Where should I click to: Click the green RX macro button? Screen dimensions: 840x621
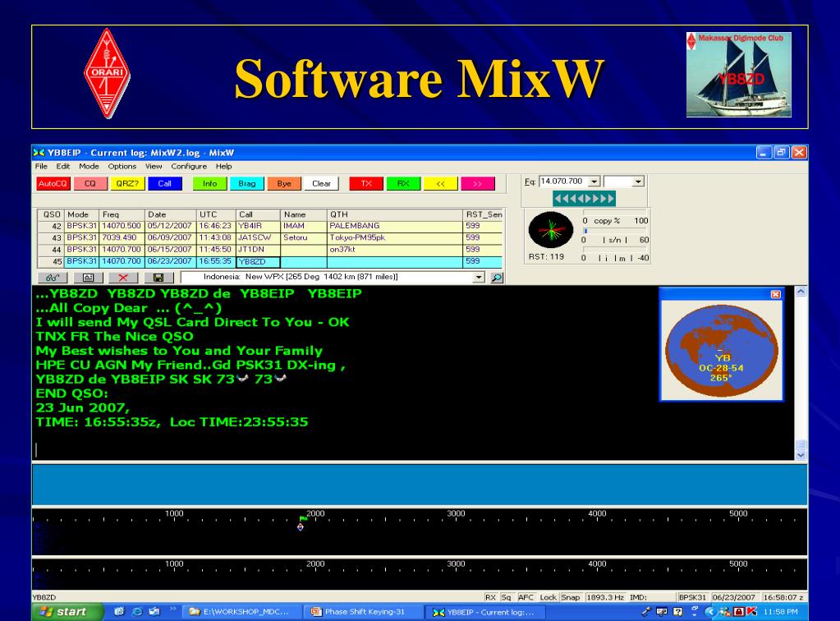pyautogui.click(x=403, y=184)
